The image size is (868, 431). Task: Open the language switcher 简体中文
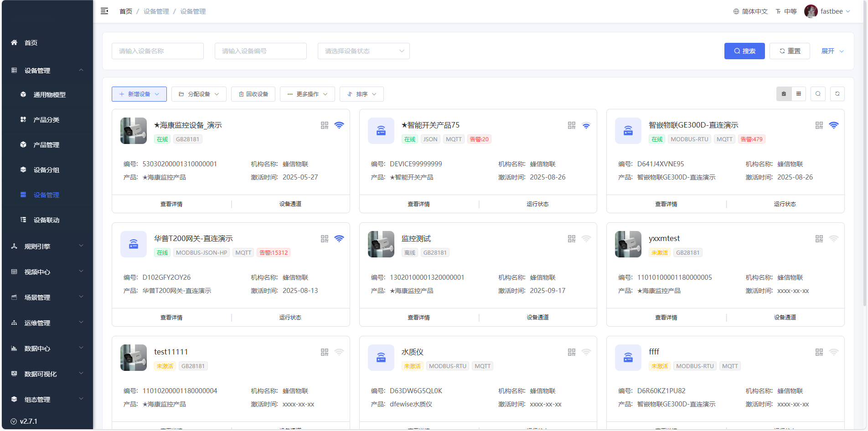[x=750, y=11]
